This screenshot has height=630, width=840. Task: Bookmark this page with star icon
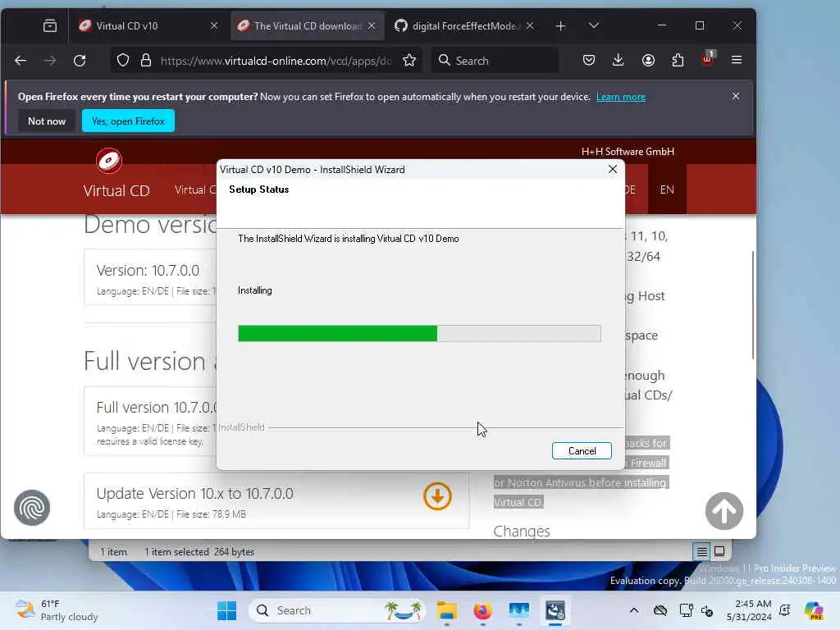[409, 61]
